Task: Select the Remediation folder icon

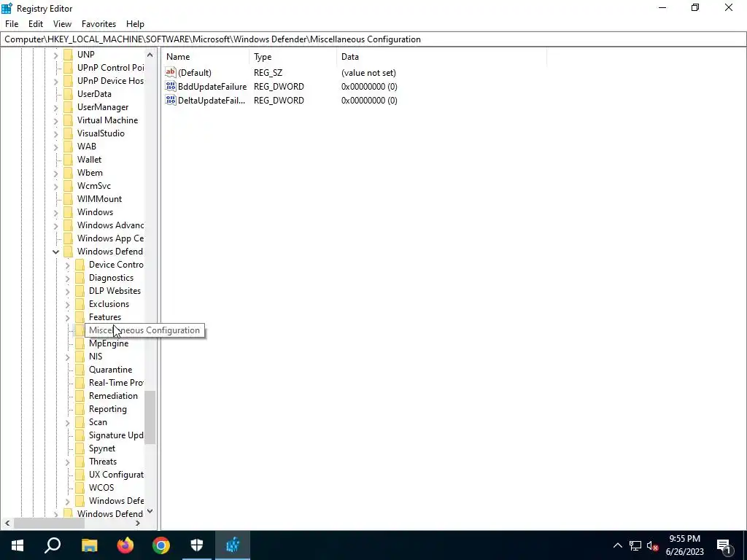Action: (x=80, y=396)
